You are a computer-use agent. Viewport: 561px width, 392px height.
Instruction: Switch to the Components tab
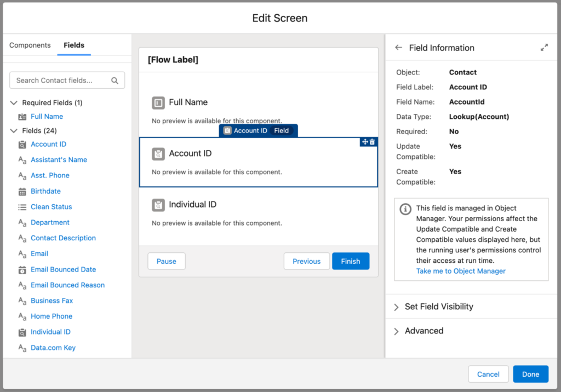tap(30, 45)
